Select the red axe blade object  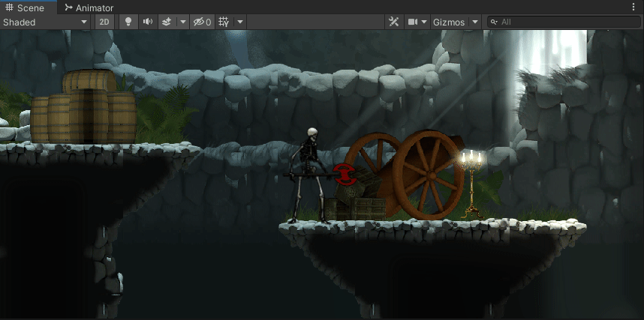coord(345,175)
